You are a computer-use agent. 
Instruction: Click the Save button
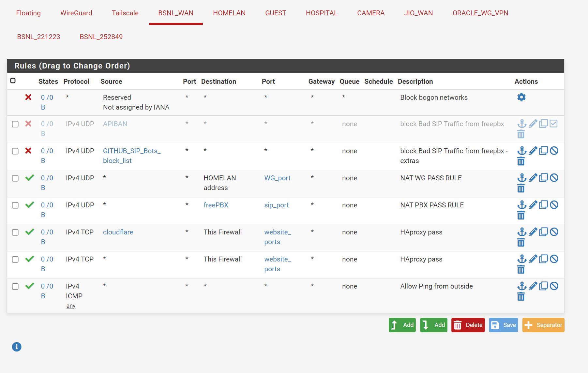(x=503, y=325)
